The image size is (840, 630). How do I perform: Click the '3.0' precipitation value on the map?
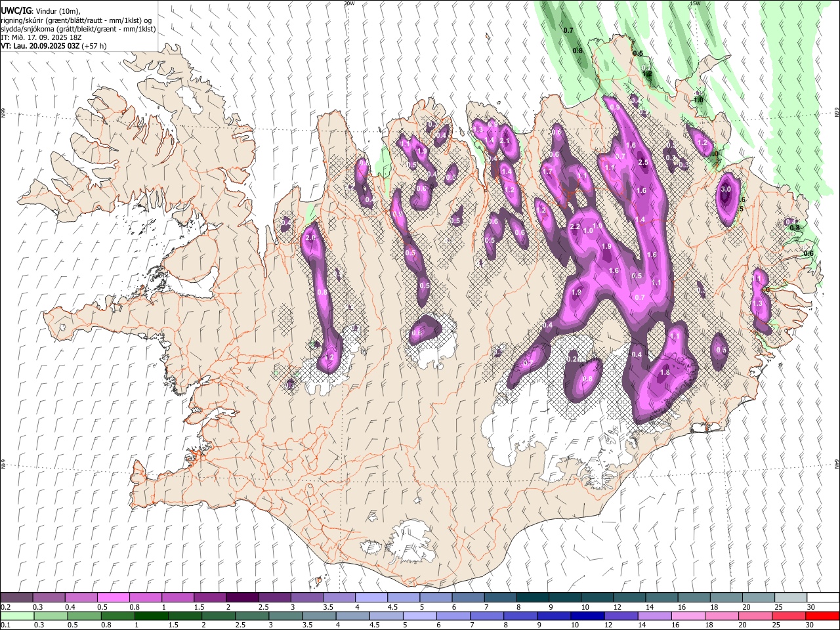726,189
